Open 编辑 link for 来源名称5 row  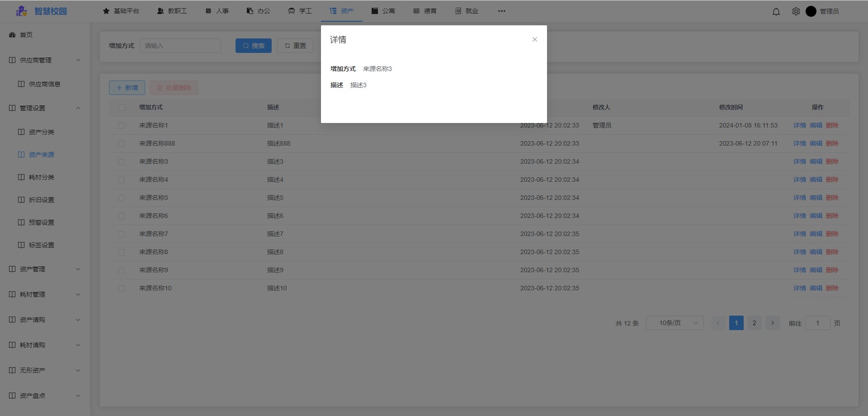pyautogui.click(x=816, y=198)
